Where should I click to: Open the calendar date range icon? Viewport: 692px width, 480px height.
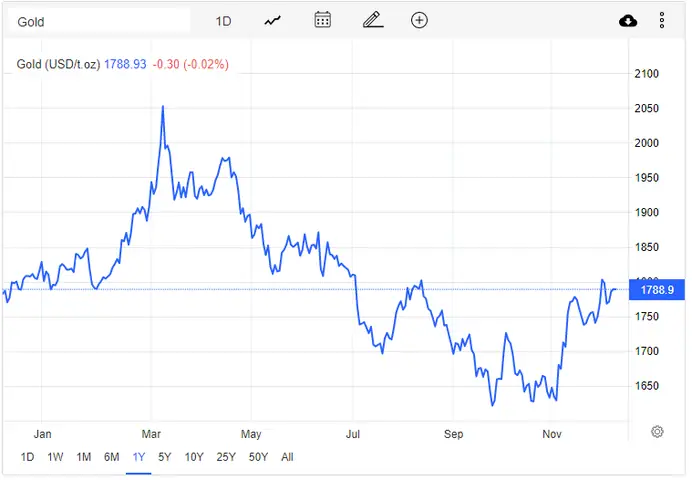323,20
